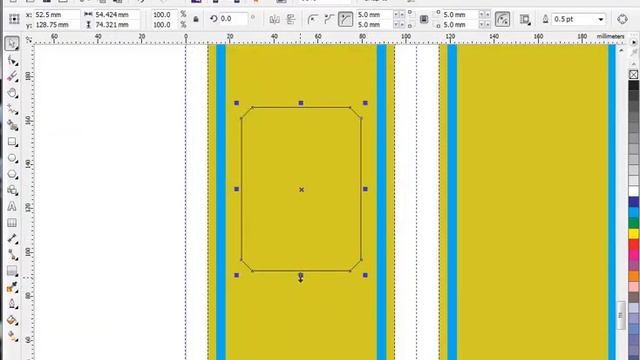Image resolution: width=640 pixels, height=360 pixels.
Task: Pick the red swatch in palette
Action: [x=633, y=244]
